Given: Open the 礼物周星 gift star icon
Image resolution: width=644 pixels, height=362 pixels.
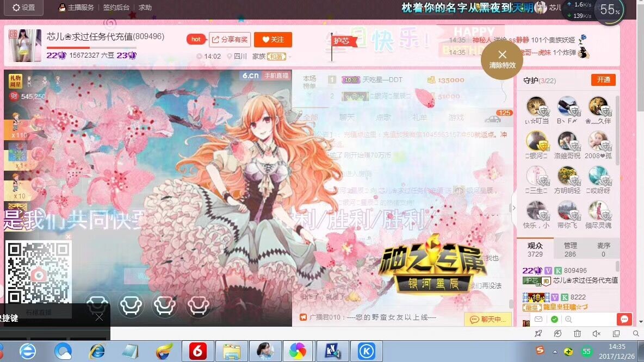Looking at the screenshot, I should 15,82.
